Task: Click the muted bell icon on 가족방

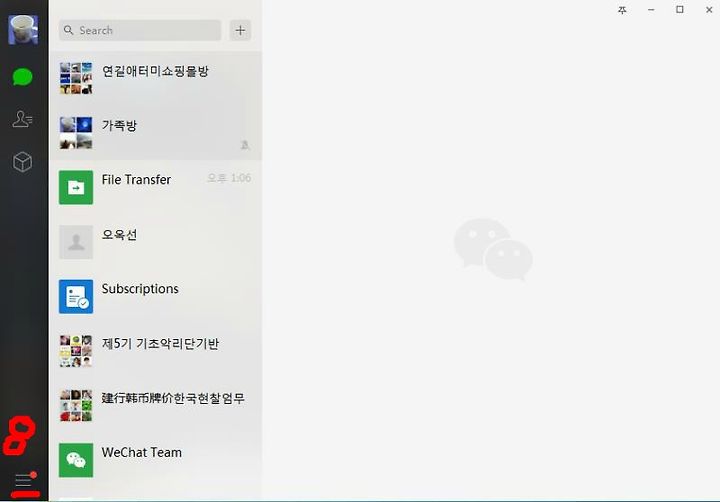Action: point(245,145)
